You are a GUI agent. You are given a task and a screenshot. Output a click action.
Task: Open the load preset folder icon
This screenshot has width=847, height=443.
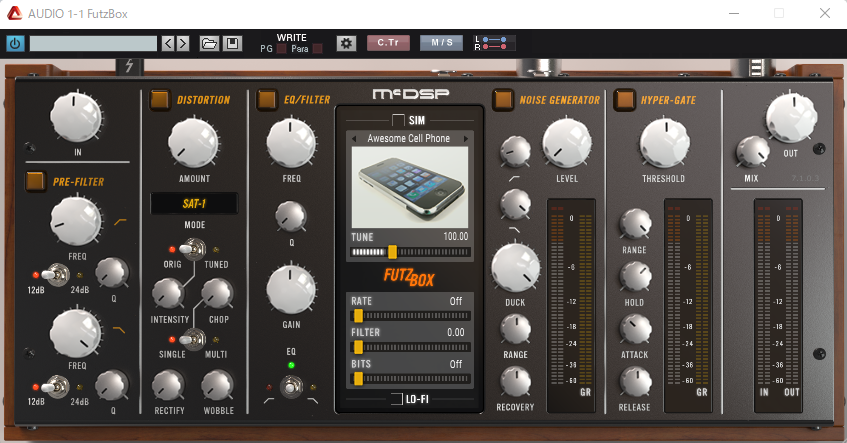[209, 43]
